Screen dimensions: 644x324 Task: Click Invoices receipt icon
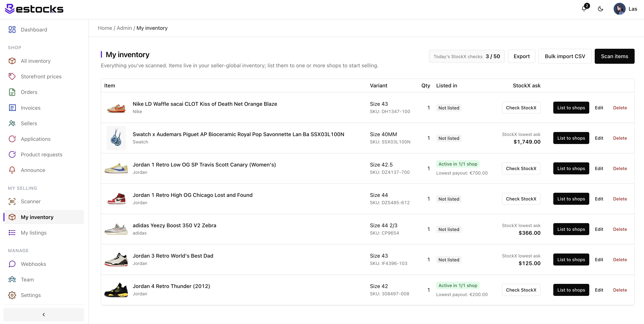pos(12,108)
